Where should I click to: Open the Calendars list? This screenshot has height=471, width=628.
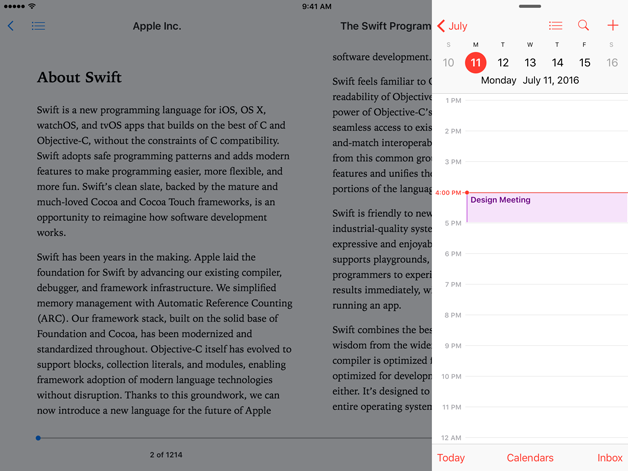530,458
